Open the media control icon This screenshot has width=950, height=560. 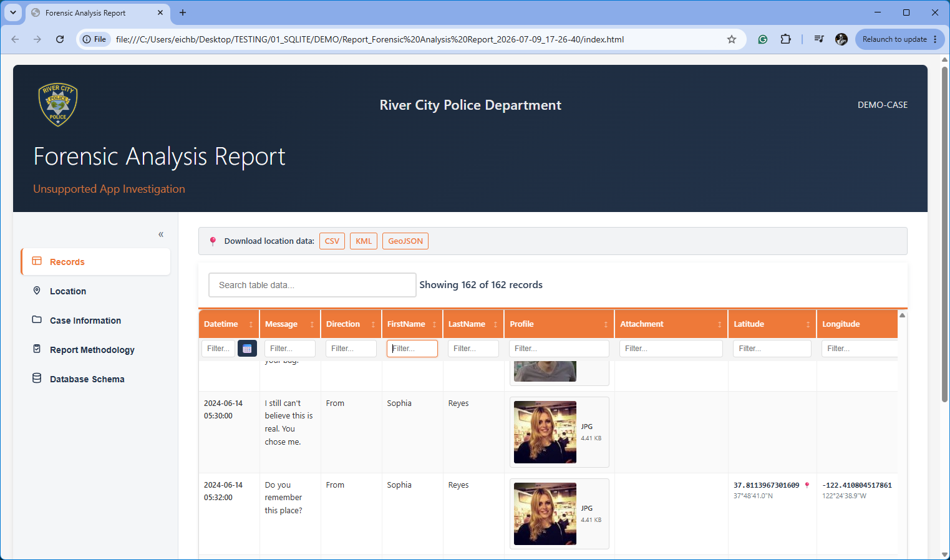coord(819,39)
